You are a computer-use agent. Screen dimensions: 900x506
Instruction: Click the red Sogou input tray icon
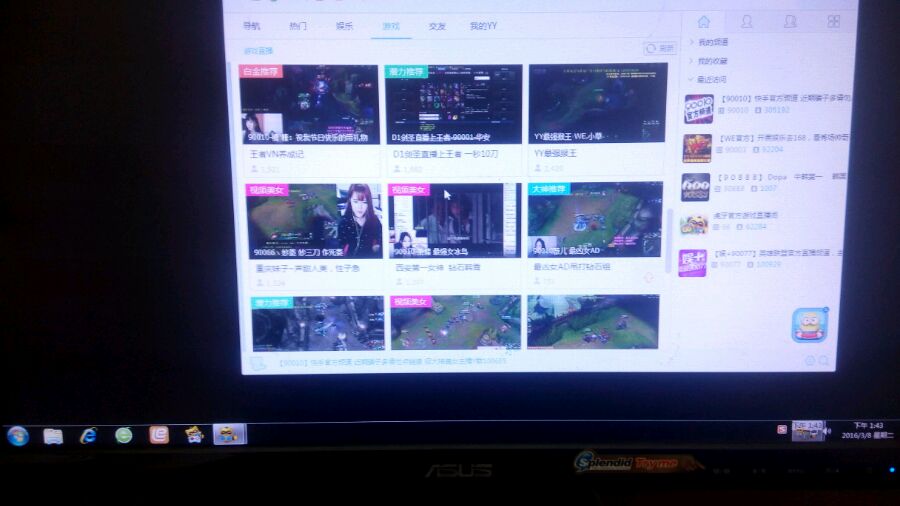click(x=782, y=429)
